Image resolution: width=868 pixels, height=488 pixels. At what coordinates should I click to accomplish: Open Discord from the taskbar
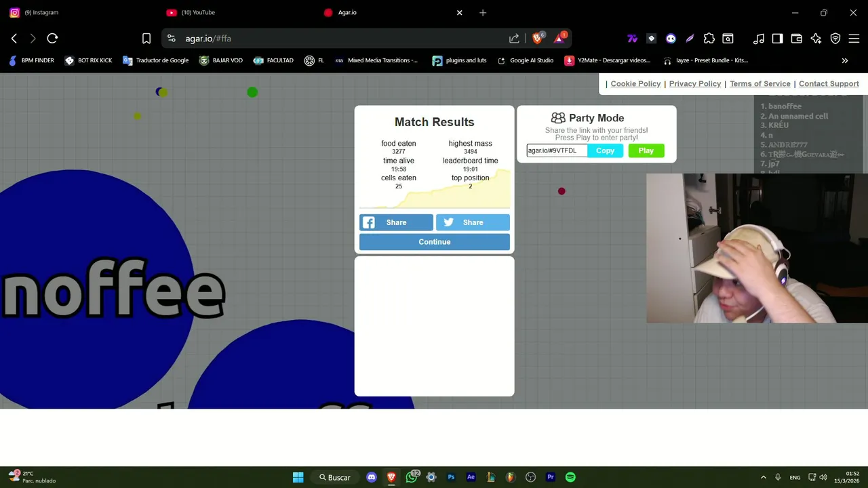tap(371, 477)
